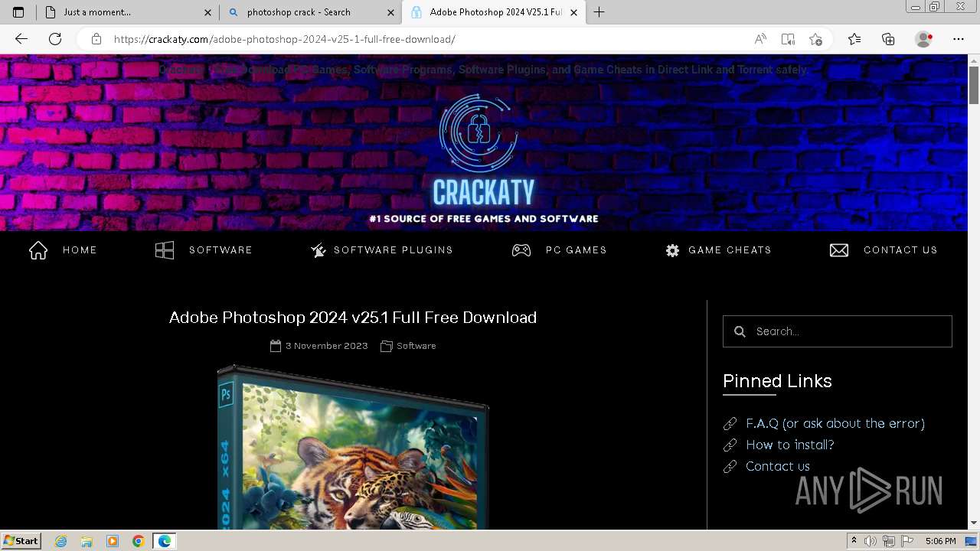Add page to favorites star icon
The image size is (980, 551).
click(816, 39)
